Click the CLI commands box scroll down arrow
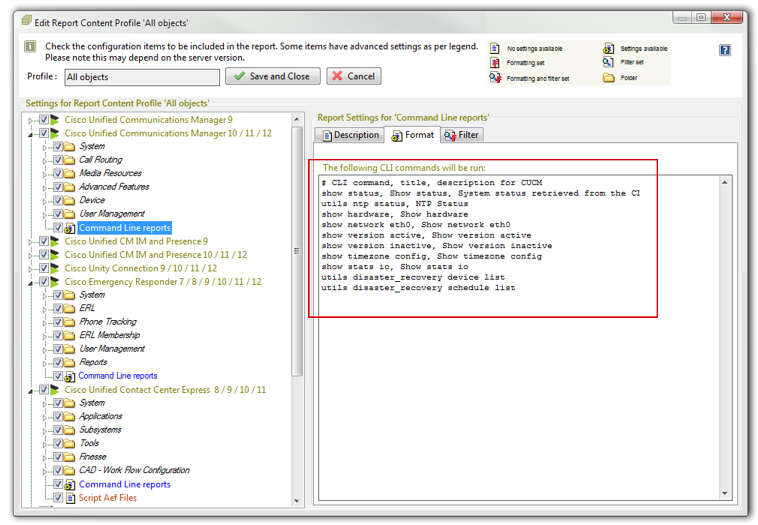 [x=725, y=493]
